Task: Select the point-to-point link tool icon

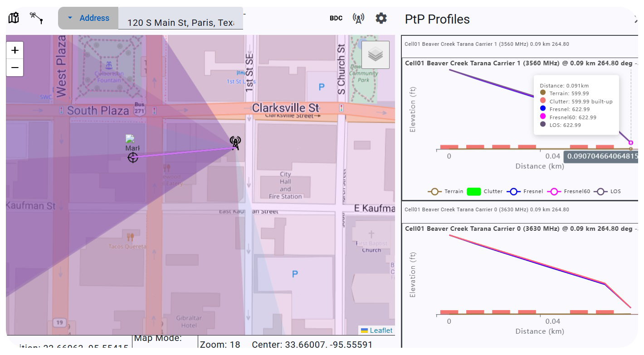Action: (x=36, y=18)
